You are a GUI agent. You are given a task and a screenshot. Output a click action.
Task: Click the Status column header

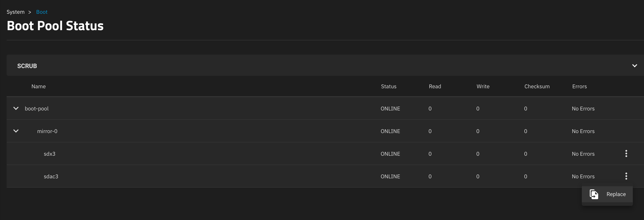point(388,86)
